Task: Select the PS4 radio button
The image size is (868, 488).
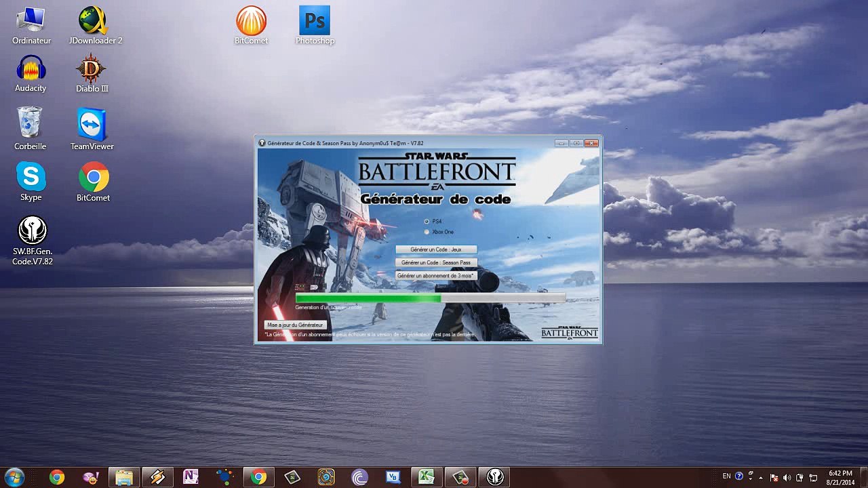Action: (427, 222)
